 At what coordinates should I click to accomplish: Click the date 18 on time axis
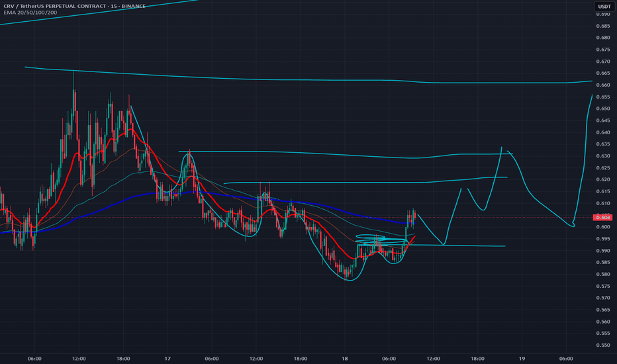point(345,359)
